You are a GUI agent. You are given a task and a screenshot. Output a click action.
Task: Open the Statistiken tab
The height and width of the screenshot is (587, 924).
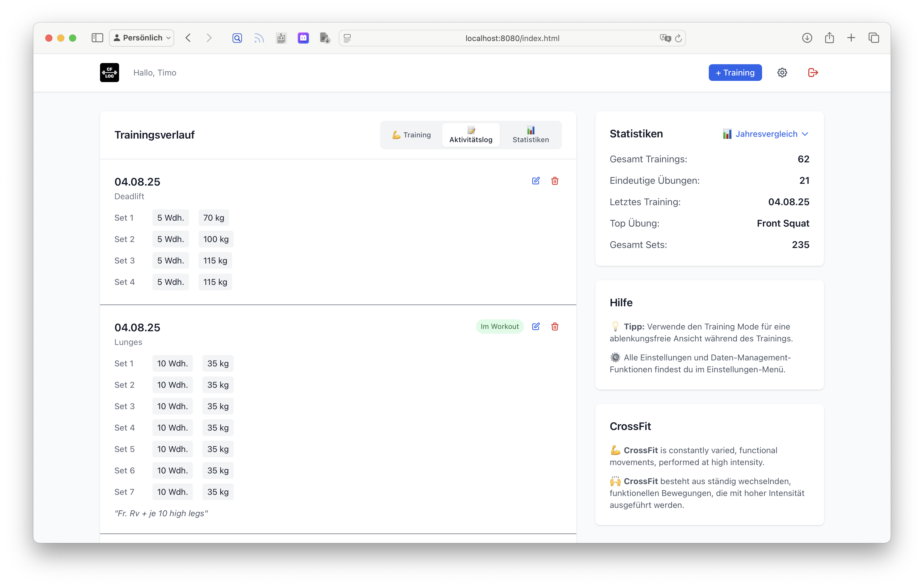tap(531, 135)
